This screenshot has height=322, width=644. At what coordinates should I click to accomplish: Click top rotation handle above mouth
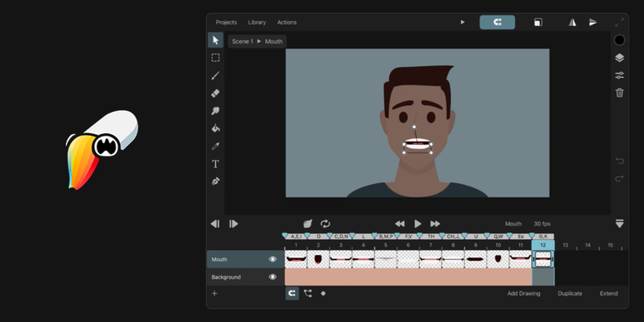click(x=414, y=127)
